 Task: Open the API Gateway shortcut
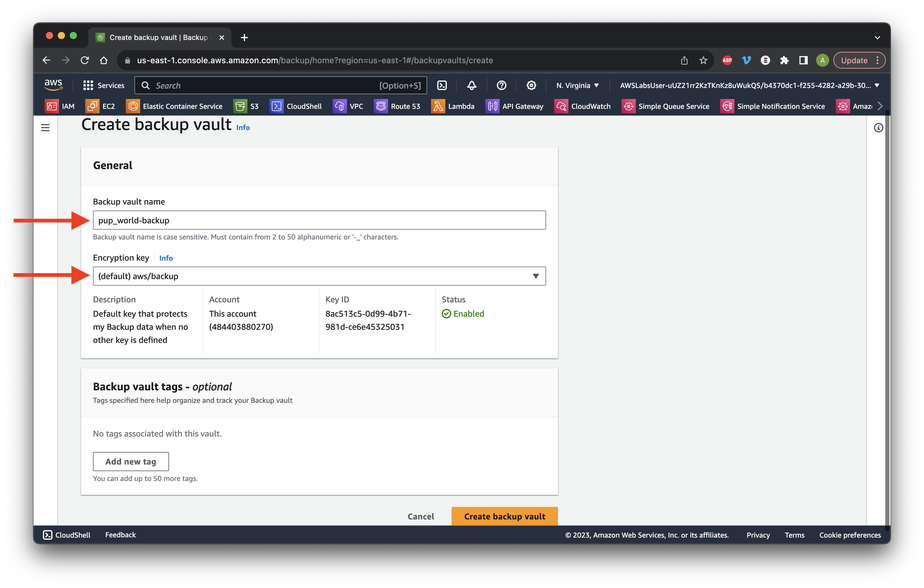[x=514, y=106]
